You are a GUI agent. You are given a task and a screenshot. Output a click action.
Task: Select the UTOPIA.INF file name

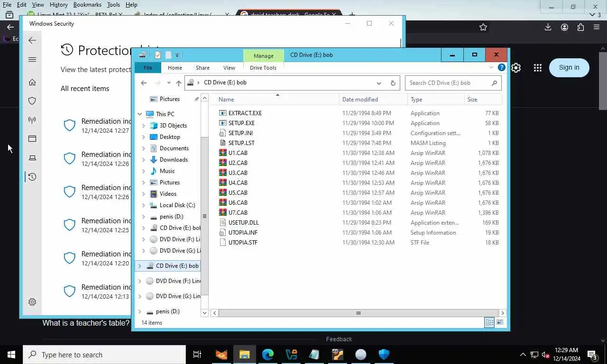click(243, 233)
